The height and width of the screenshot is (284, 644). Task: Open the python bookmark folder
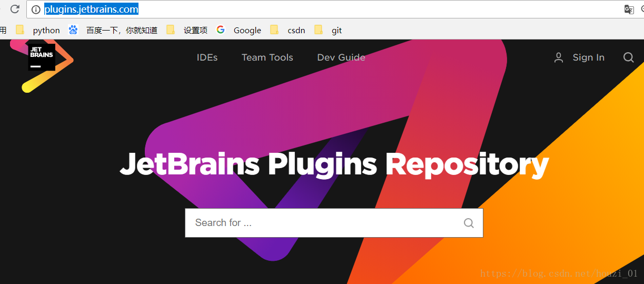coord(46,30)
